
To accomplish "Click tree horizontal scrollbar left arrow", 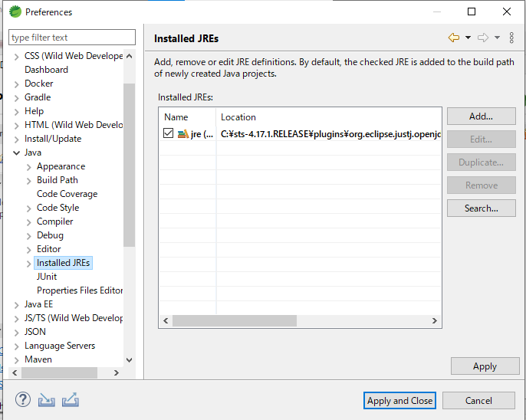I will [x=15, y=372].
